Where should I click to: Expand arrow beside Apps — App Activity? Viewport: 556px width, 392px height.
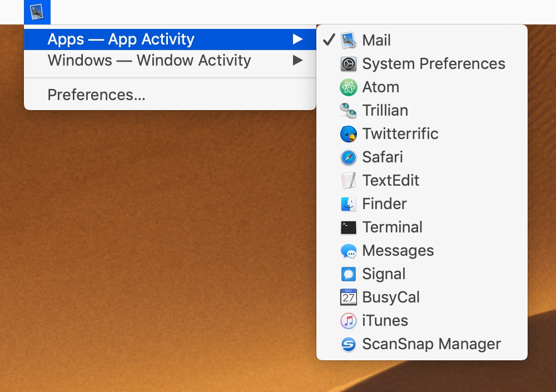click(x=297, y=39)
